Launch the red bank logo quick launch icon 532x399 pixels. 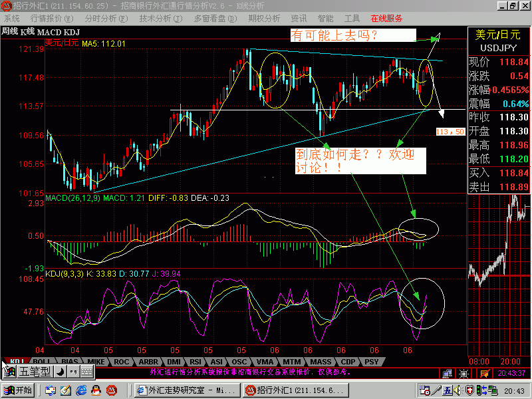point(112,390)
